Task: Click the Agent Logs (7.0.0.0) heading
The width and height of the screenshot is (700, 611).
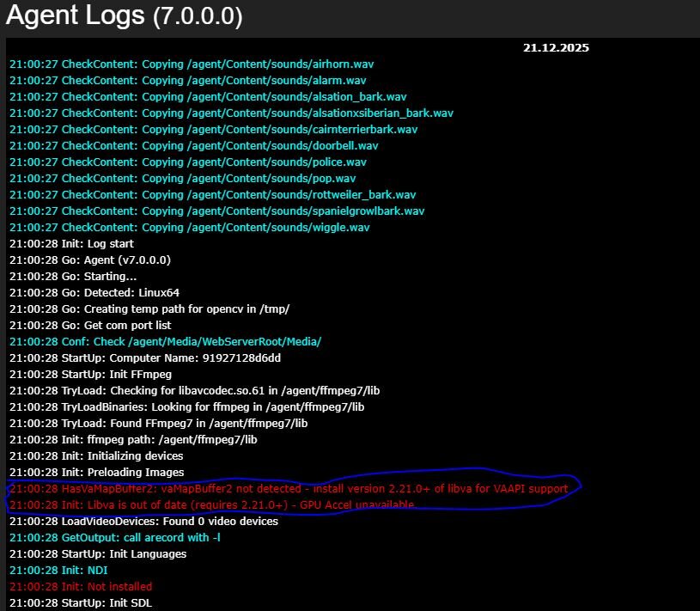Action: pyautogui.click(x=124, y=15)
